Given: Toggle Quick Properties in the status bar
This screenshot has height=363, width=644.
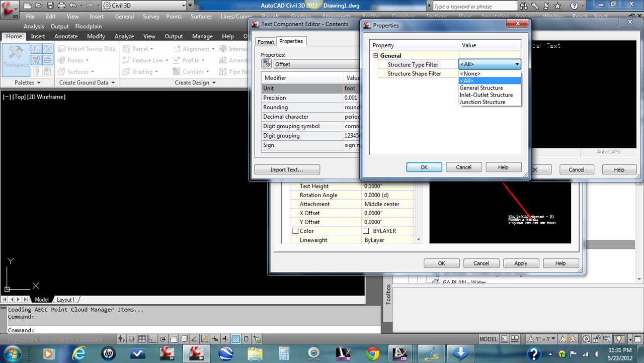Looking at the screenshot, I should coord(247,339).
